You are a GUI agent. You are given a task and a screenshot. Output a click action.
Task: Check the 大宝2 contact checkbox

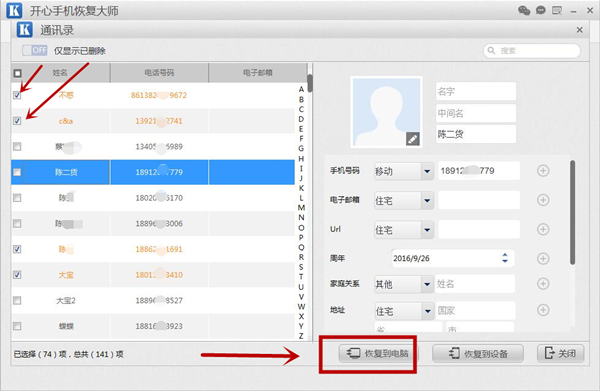tap(17, 300)
